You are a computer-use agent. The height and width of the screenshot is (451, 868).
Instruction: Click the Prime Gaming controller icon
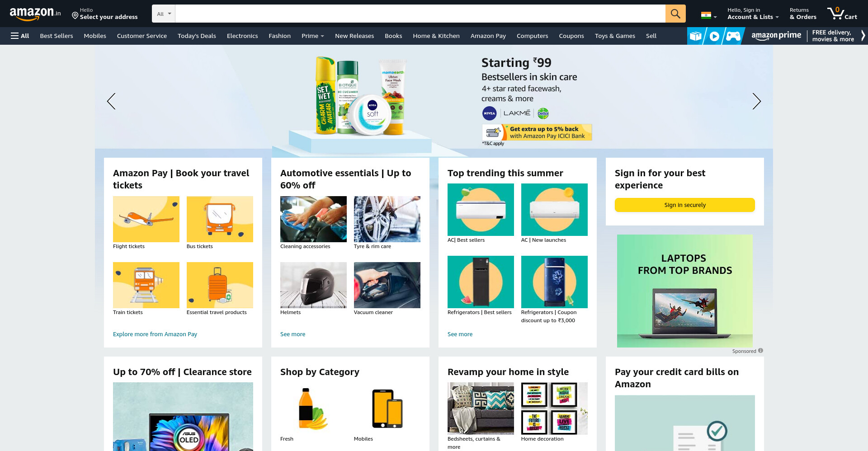(733, 36)
